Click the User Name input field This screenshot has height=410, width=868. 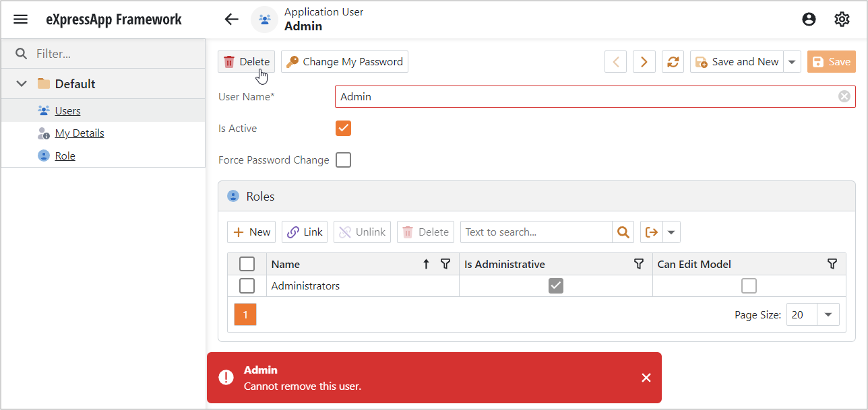595,96
